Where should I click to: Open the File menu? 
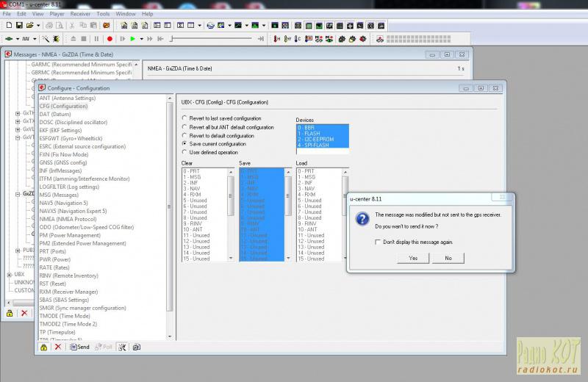click(x=7, y=14)
